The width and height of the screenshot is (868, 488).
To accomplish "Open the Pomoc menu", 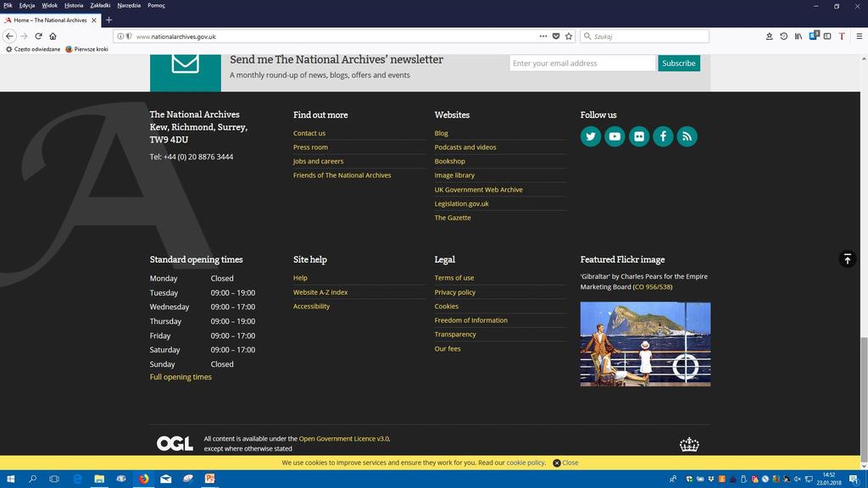I will (156, 5).
